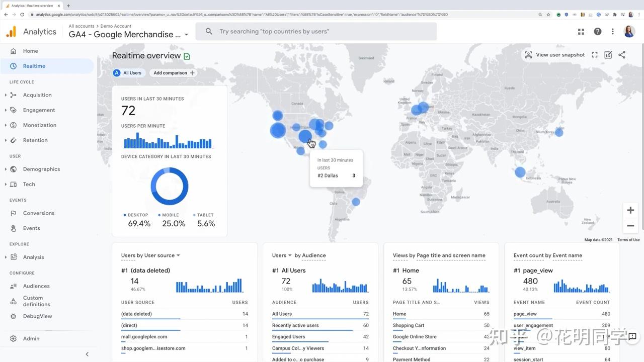This screenshot has width=644, height=362.
Task: Open the Help question mark icon
Action: [x=597, y=31]
